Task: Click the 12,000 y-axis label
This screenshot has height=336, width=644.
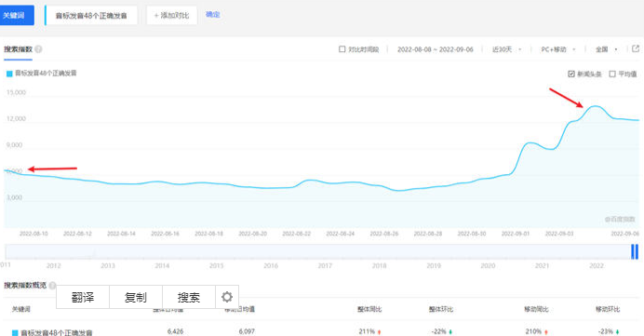Action: click(16, 119)
